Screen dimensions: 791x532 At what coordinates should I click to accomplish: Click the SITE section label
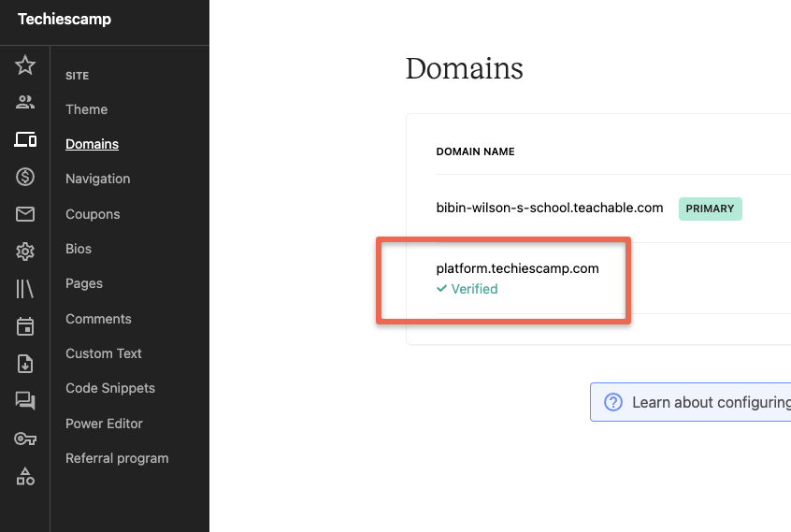tap(78, 76)
